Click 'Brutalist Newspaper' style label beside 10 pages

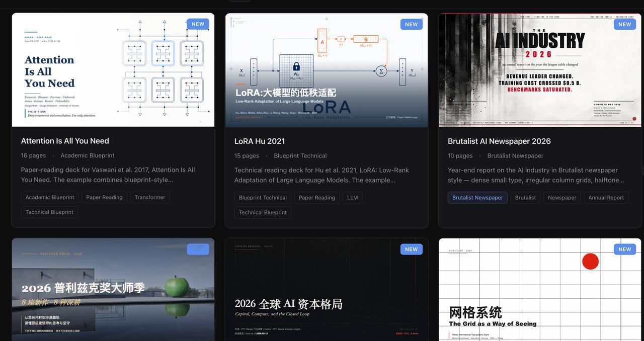tap(515, 155)
